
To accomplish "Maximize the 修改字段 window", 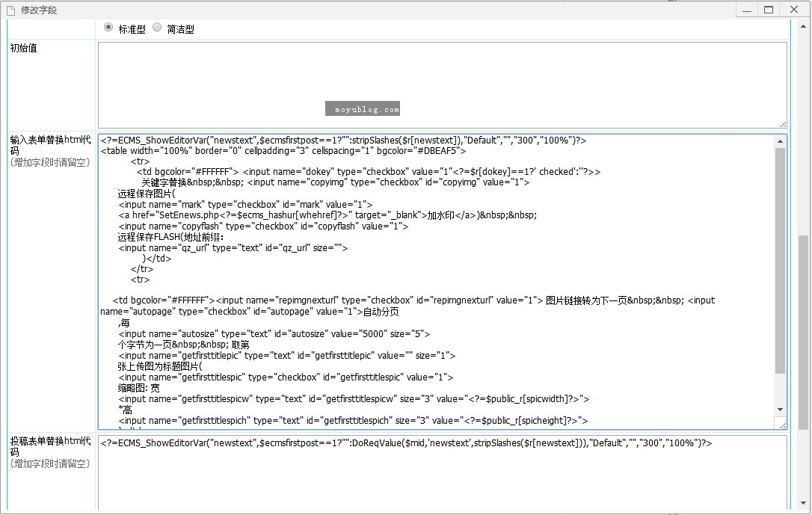I will pos(769,10).
